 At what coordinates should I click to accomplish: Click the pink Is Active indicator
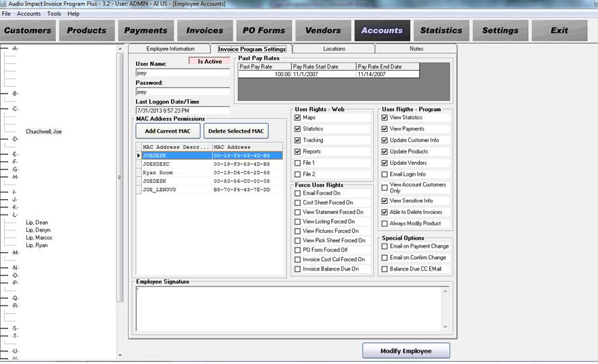coord(209,61)
